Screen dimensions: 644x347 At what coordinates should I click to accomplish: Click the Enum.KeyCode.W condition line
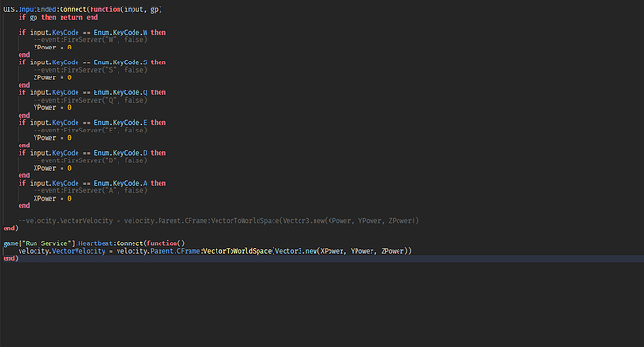point(92,32)
